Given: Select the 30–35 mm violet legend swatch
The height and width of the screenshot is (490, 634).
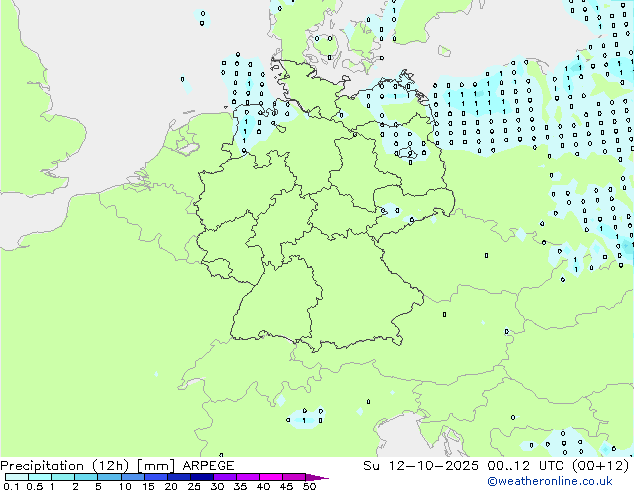Looking at the screenshot, I should 225,477.
